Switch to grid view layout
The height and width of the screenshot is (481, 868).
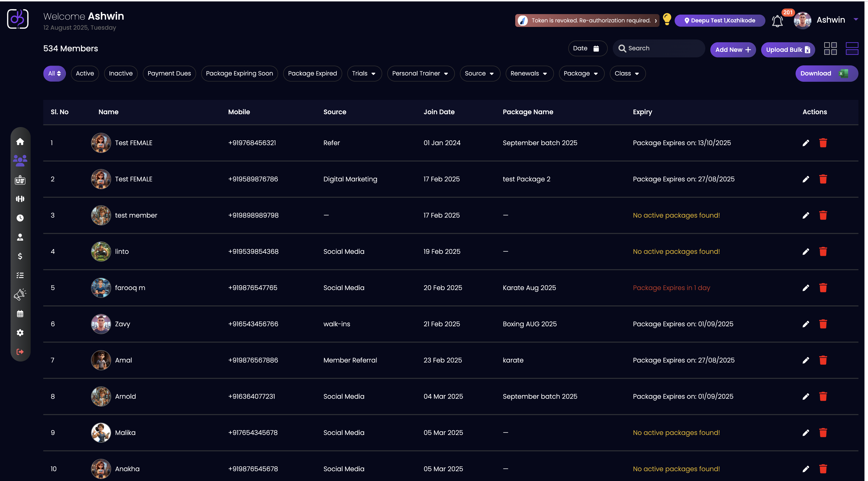pos(830,49)
